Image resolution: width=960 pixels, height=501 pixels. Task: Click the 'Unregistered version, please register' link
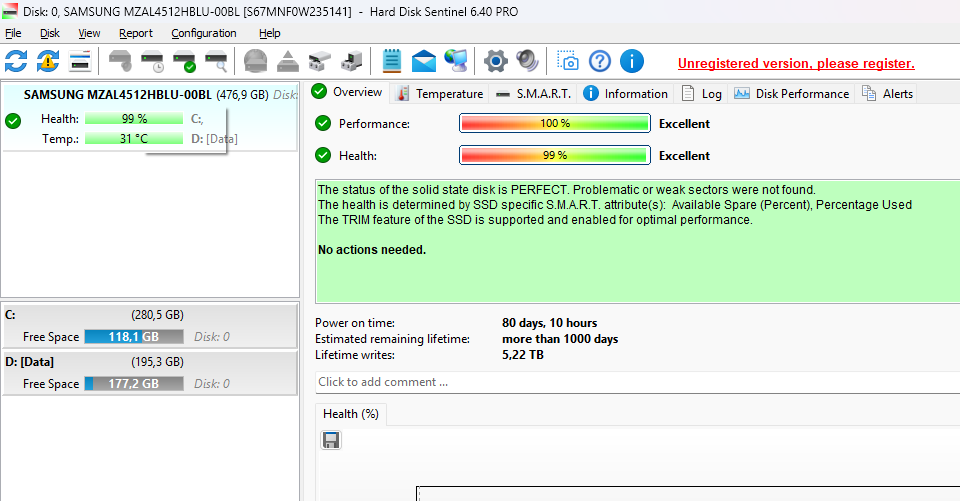pyautogui.click(x=796, y=64)
